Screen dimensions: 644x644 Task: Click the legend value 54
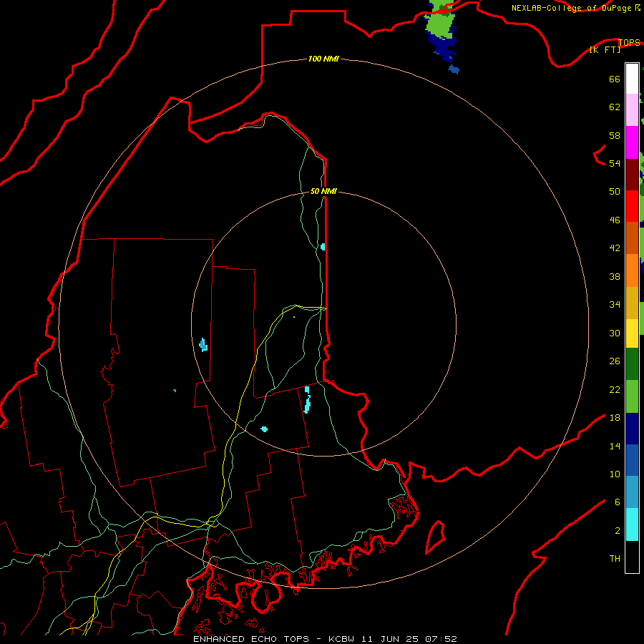pyautogui.click(x=615, y=163)
